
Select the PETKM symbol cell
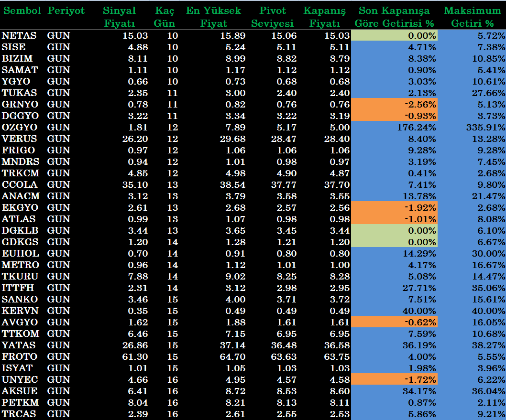point(20,402)
